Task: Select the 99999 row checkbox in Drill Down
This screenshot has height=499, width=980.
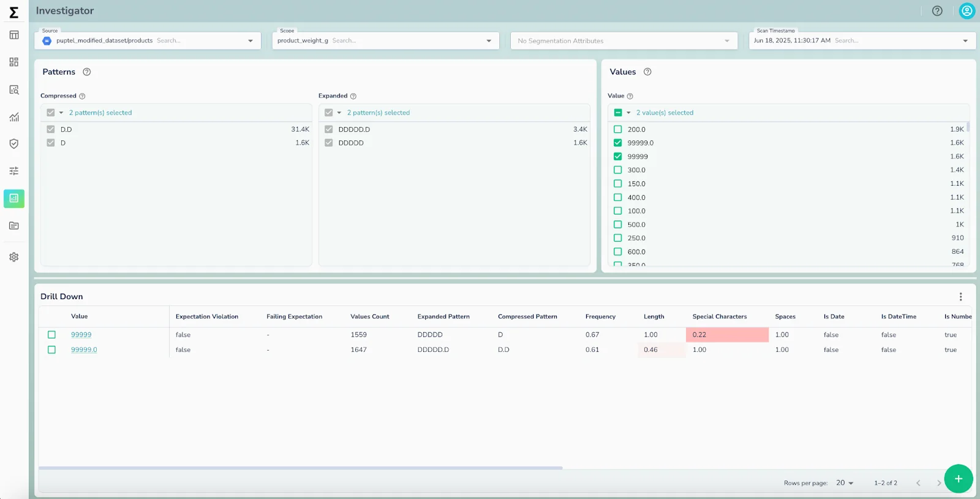Action: point(51,335)
